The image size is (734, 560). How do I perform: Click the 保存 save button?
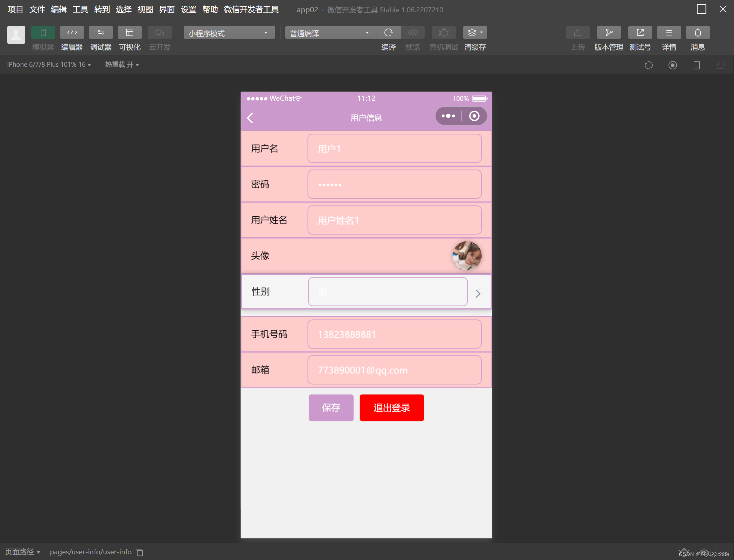(331, 407)
